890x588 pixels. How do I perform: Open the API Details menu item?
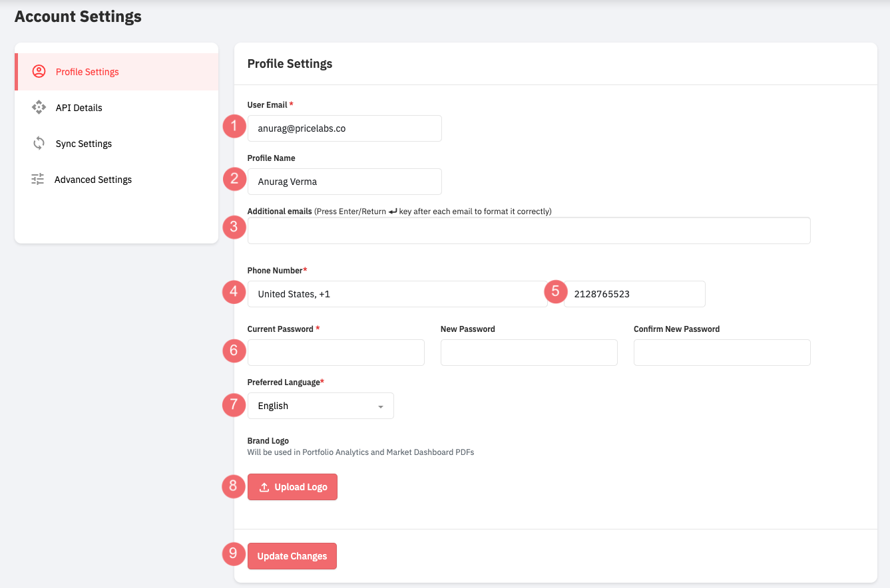click(x=79, y=108)
